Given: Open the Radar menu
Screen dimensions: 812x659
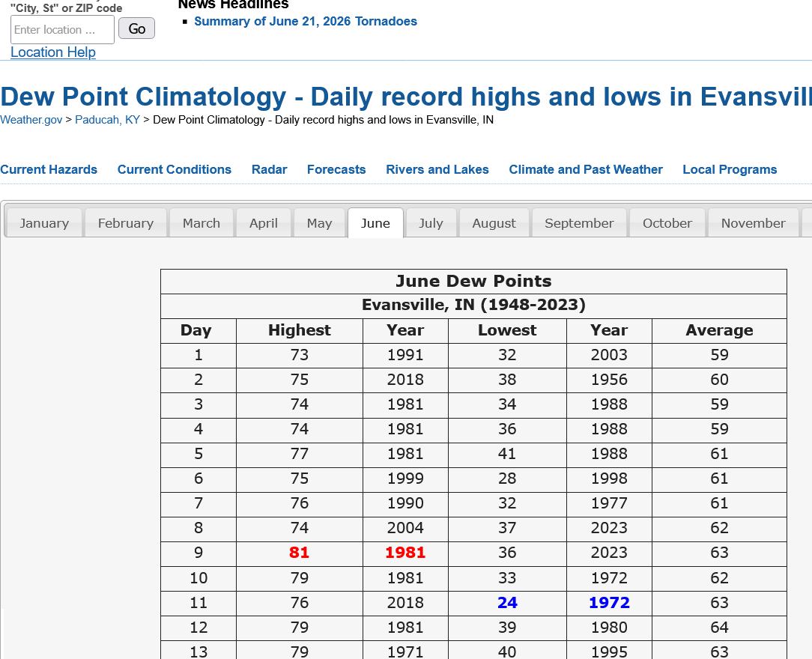Looking at the screenshot, I should (269, 169).
